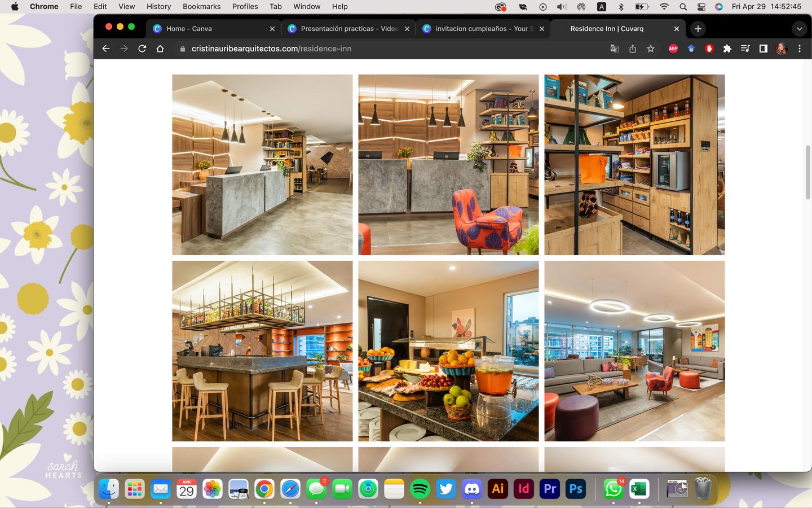The width and height of the screenshot is (812, 508).
Task: Translate this page with the translate icon
Action: point(615,49)
